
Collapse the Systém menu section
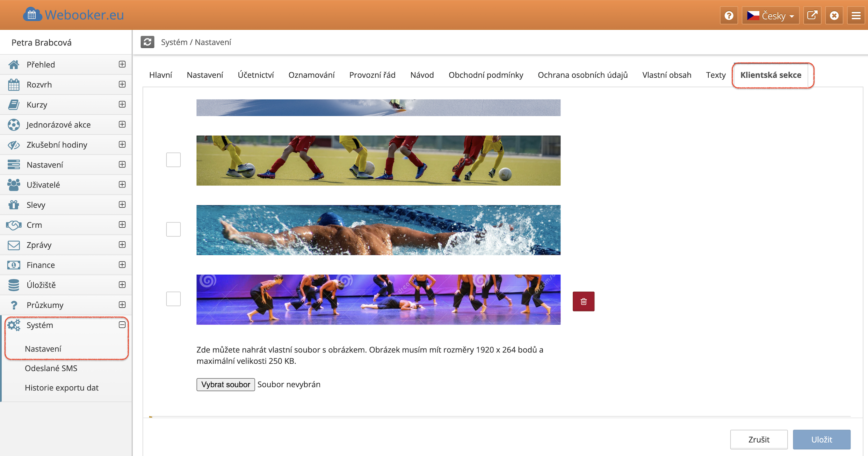point(122,325)
